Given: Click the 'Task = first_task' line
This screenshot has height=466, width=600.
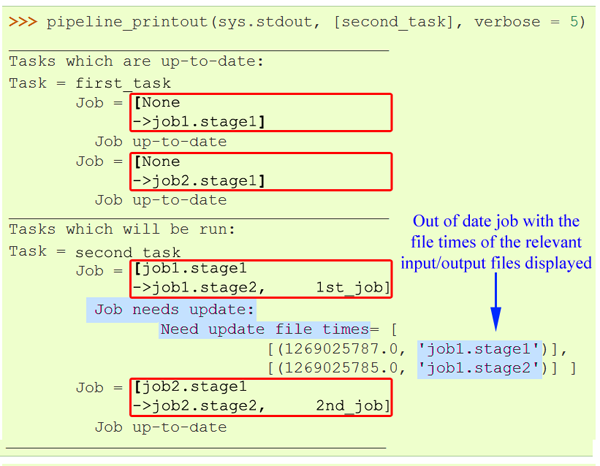Looking at the screenshot, I should (x=90, y=83).
